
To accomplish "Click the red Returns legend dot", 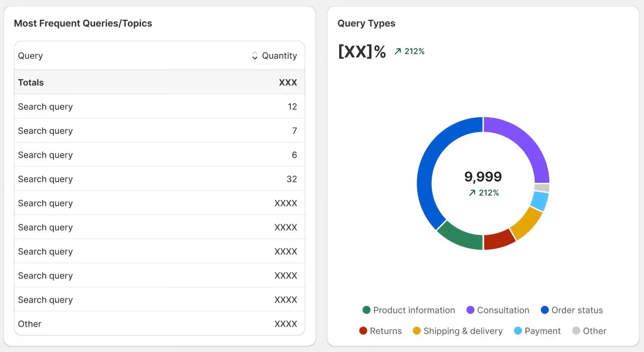I will [x=363, y=331].
